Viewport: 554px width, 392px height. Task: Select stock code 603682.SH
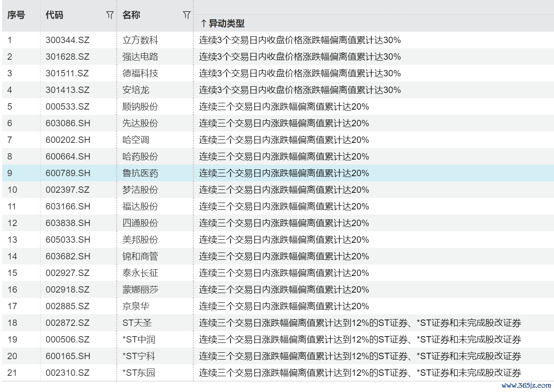point(68,256)
